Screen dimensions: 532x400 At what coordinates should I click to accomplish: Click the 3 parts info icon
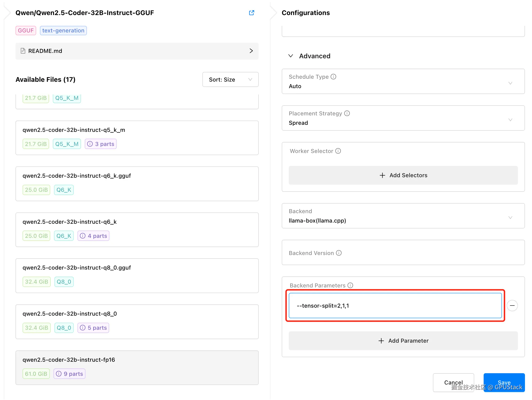(90, 144)
